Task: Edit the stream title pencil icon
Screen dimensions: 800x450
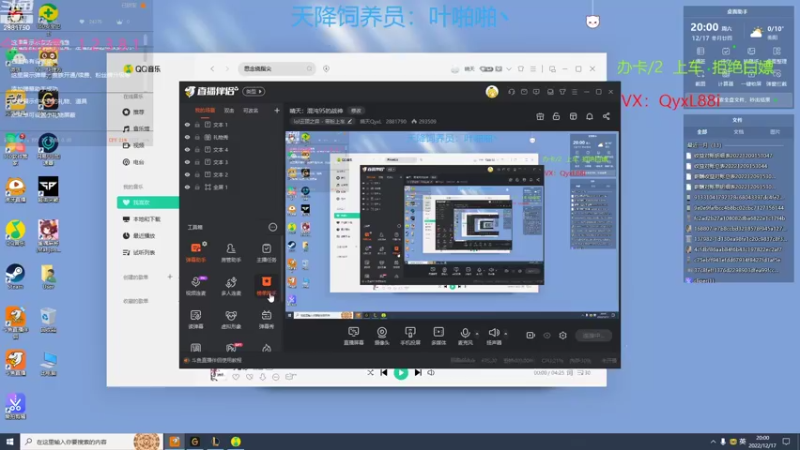Action: (x=350, y=121)
